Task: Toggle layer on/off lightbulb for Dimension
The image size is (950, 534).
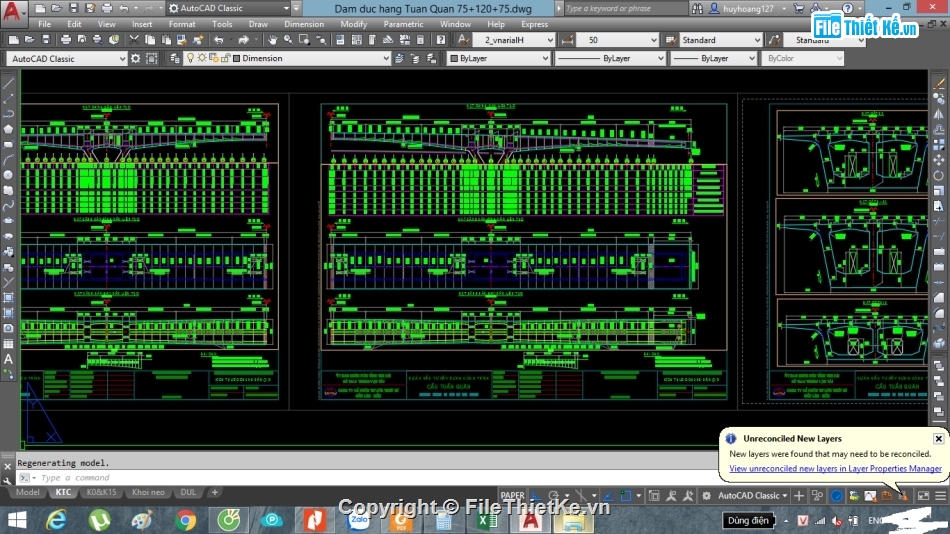Action: (190, 58)
